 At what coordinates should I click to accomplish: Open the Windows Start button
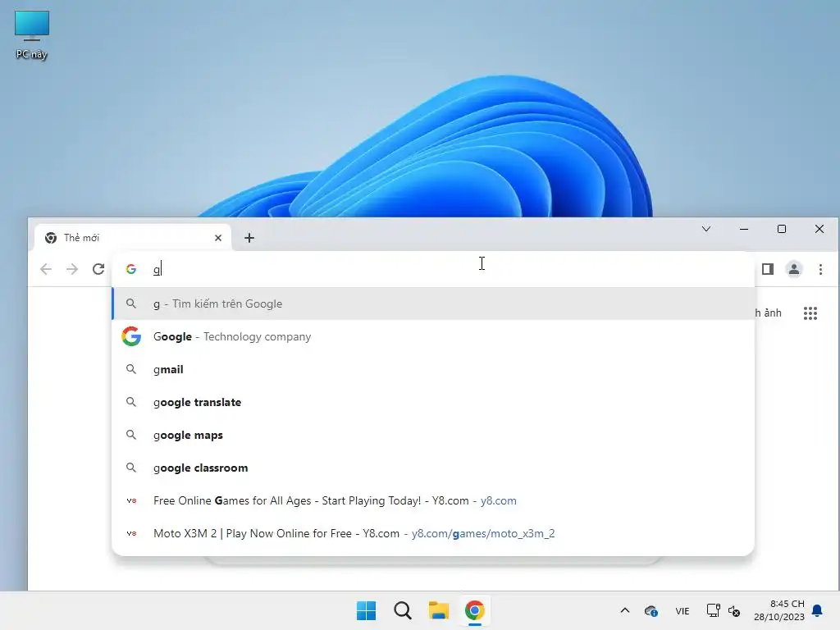point(367,610)
